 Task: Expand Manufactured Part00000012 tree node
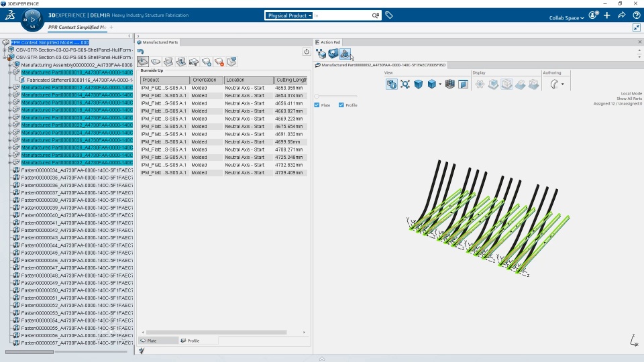(10, 87)
